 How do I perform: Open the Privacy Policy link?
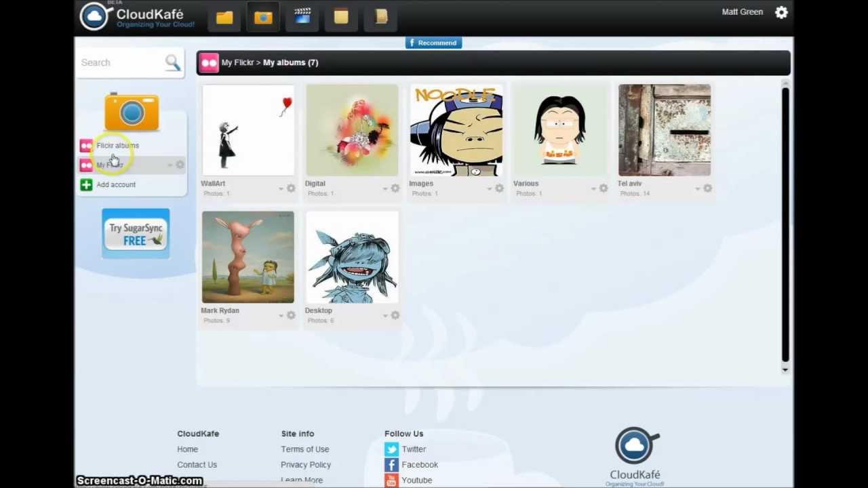(306, 465)
